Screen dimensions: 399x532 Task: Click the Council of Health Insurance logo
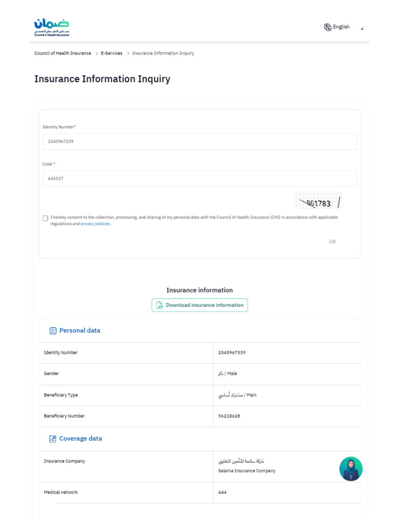click(x=51, y=27)
